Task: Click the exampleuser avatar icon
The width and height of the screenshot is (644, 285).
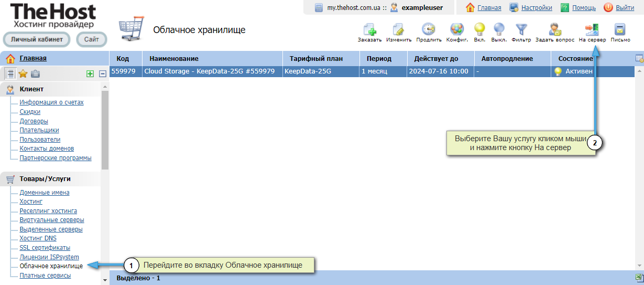Action: [x=394, y=7]
